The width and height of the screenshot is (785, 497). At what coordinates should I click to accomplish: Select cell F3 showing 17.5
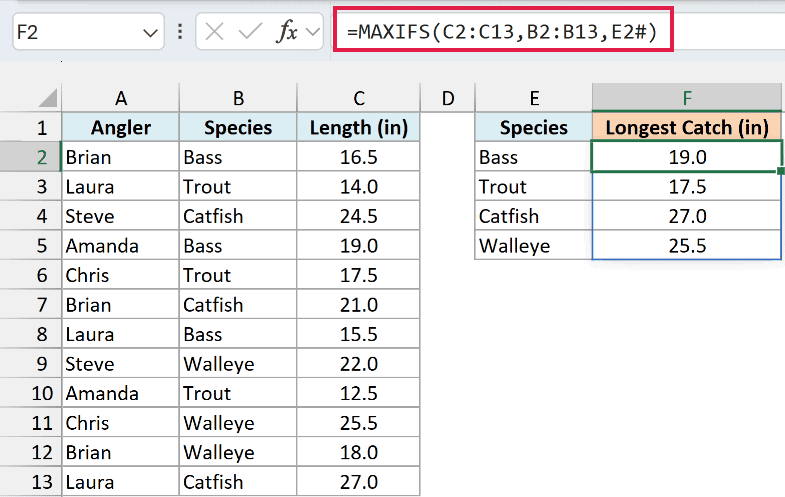tap(687, 186)
